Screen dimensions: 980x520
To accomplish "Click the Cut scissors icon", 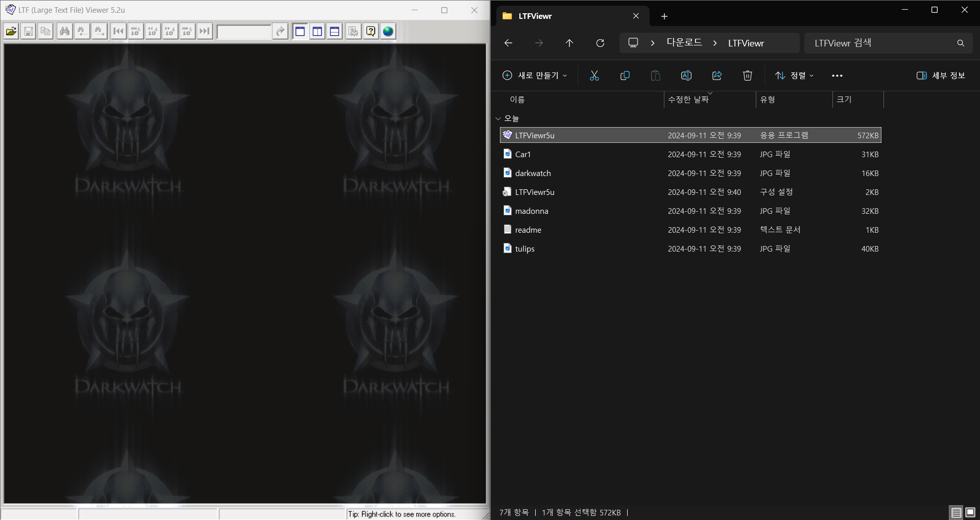I will coord(594,76).
